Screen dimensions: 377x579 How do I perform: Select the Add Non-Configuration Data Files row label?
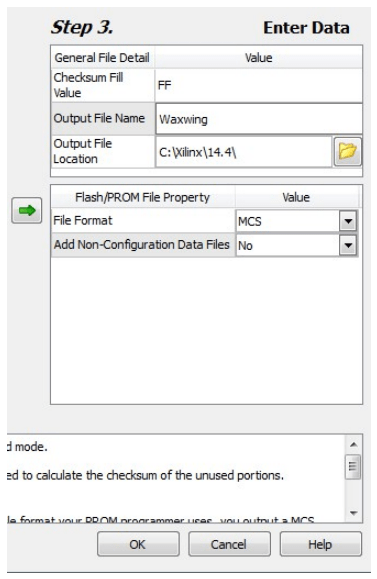pyautogui.click(x=143, y=244)
